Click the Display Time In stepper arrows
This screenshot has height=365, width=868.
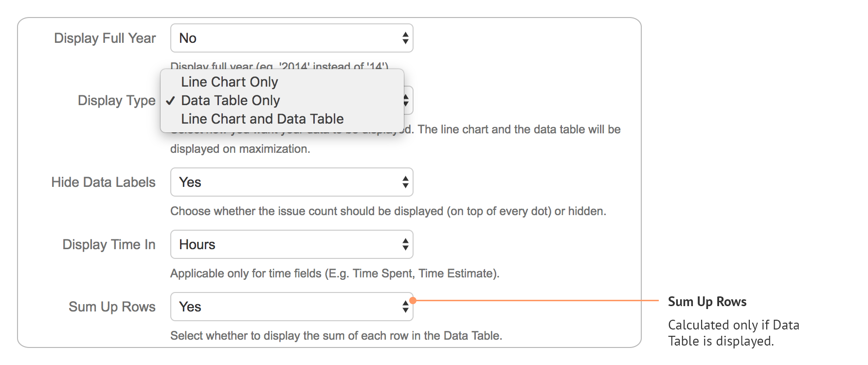click(405, 244)
